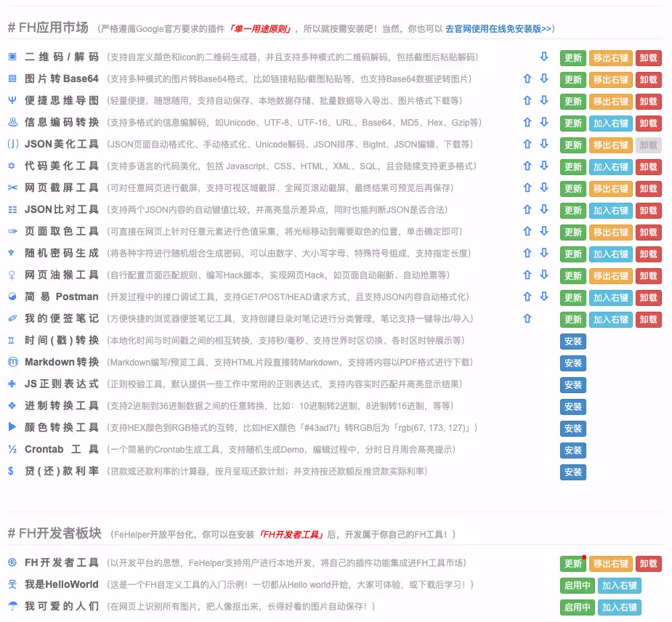Viewport: 672px width, 622px height.
Task: Click the triangle icon beside 颜色转换工具
Action: tap(12, 427)
